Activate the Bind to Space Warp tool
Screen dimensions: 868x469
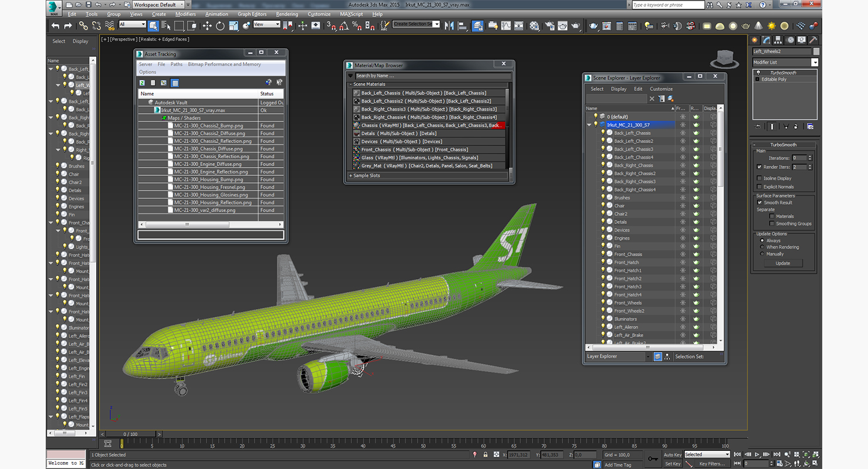coord(110,25)
